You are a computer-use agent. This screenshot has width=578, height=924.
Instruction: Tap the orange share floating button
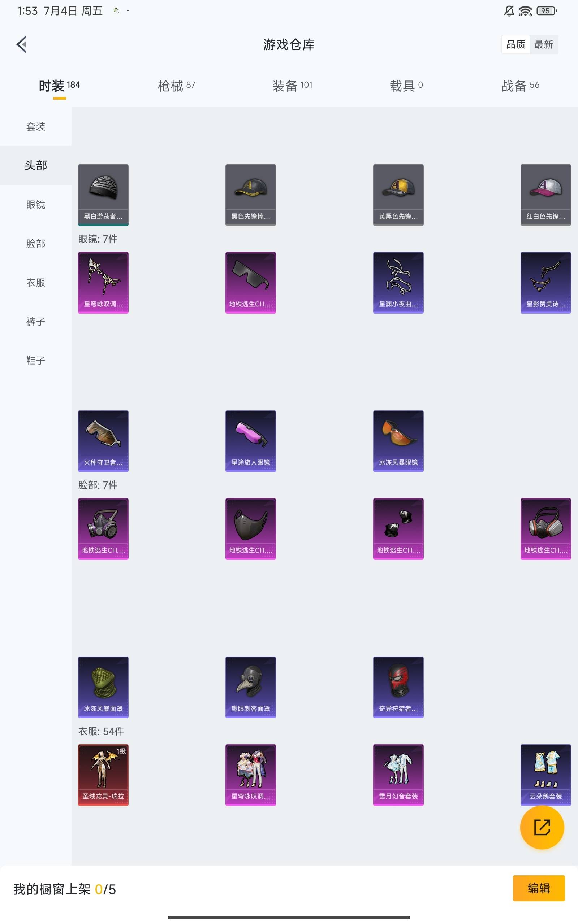[x=542, y=827]
